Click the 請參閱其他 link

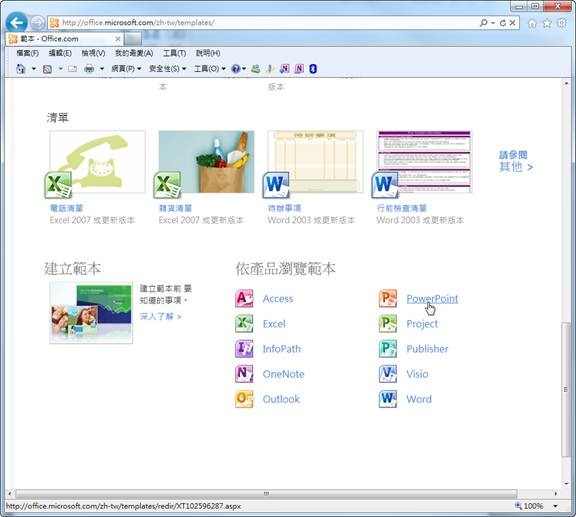click(515, 161)
